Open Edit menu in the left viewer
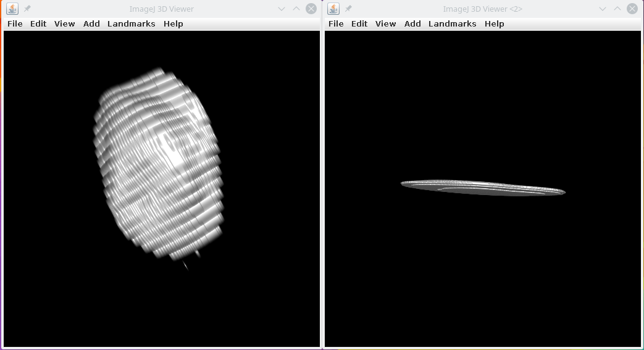Screen dimensions: 644x350 point(38,23)
